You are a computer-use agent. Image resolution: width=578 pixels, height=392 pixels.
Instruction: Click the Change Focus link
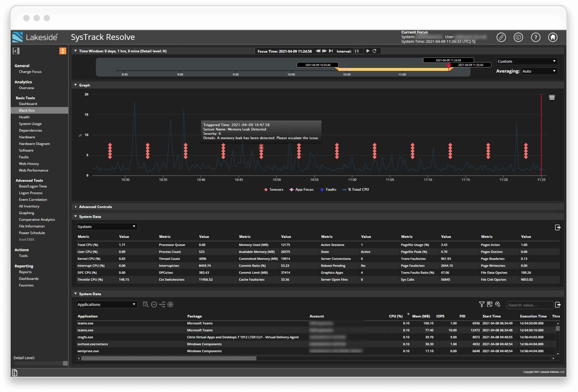[31, 72]
